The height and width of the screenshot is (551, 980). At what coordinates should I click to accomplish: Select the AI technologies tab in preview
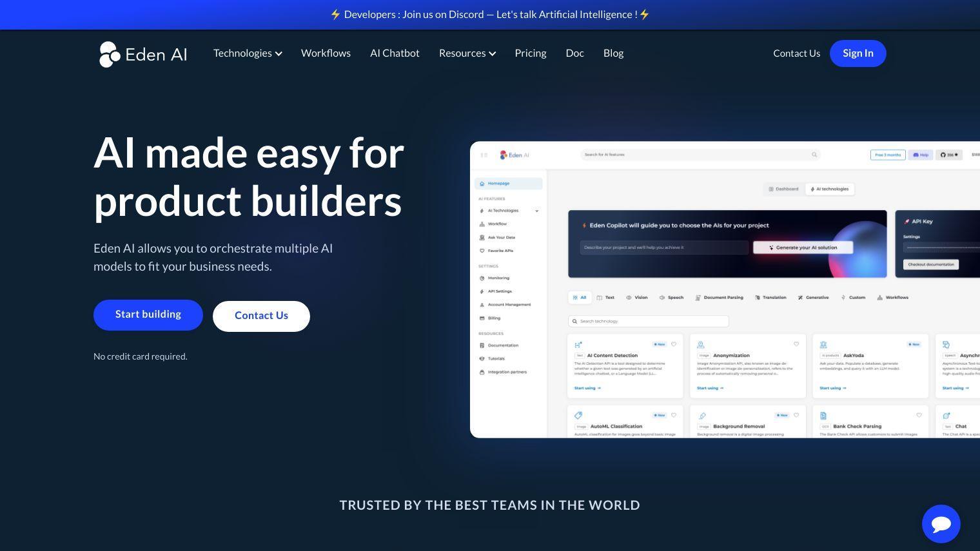(829, 189)
